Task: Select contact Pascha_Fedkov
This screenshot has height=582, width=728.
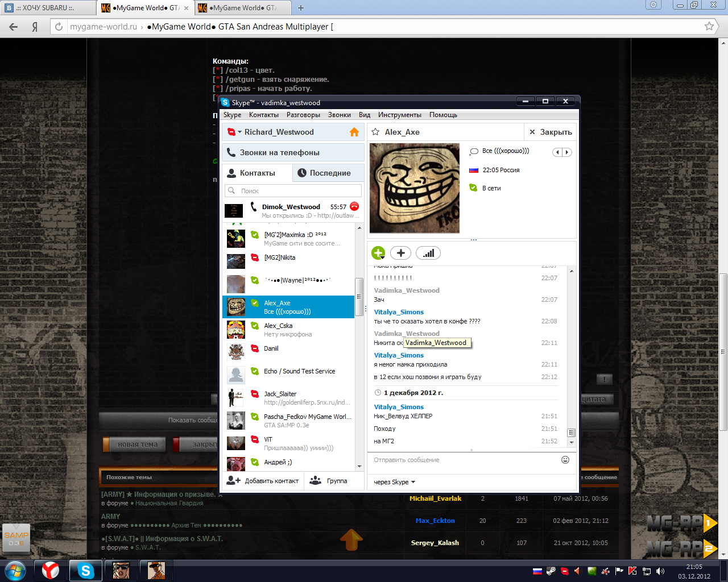Action: [x=288, y=421]
